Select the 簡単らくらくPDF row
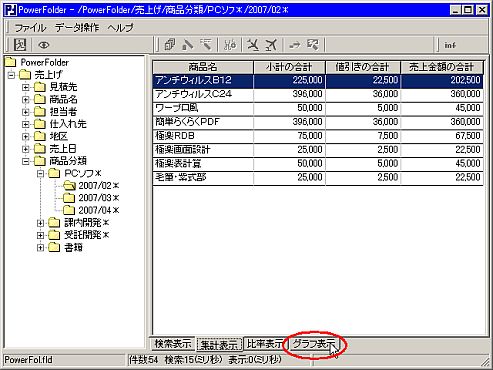 [x=318, y=122]
